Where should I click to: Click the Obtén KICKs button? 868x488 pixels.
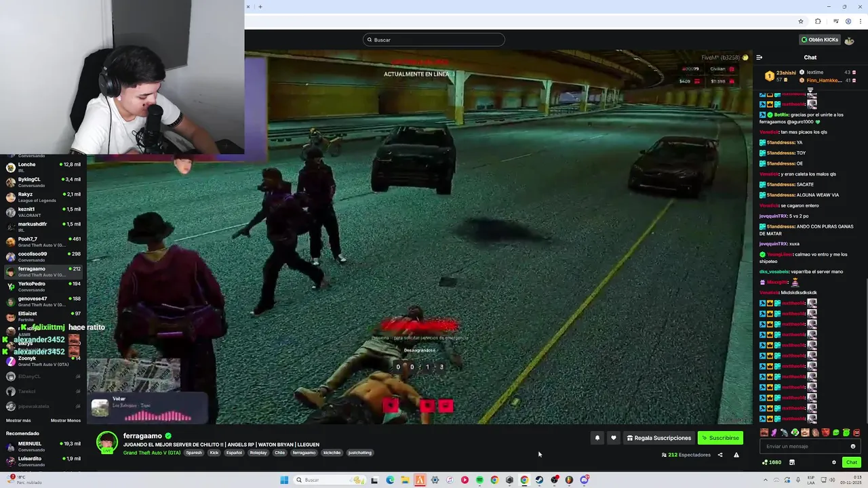[x=820, y=39]
